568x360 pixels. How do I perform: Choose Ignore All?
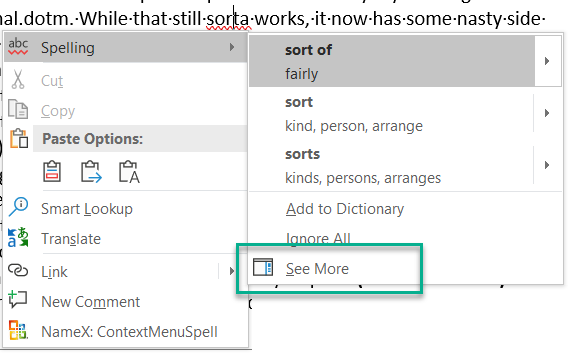click(x=318, y=239)
